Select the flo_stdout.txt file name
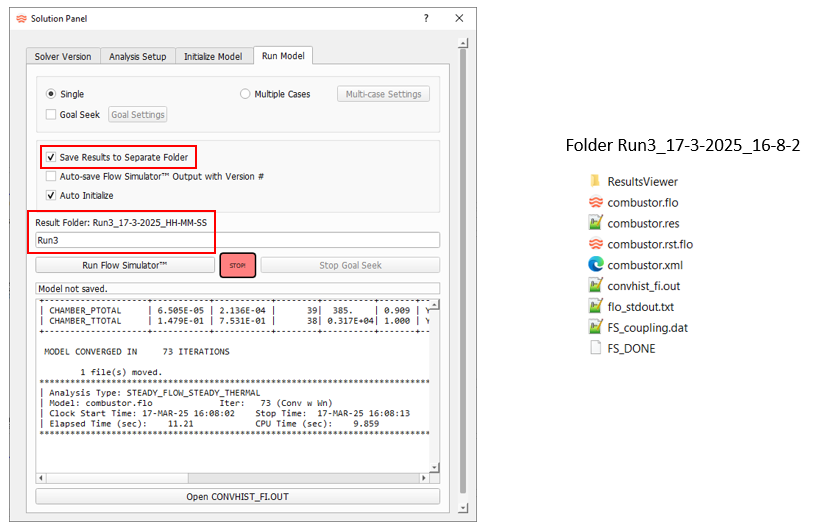Viewport: 817px width, 527px height. [x=640, y=307]
